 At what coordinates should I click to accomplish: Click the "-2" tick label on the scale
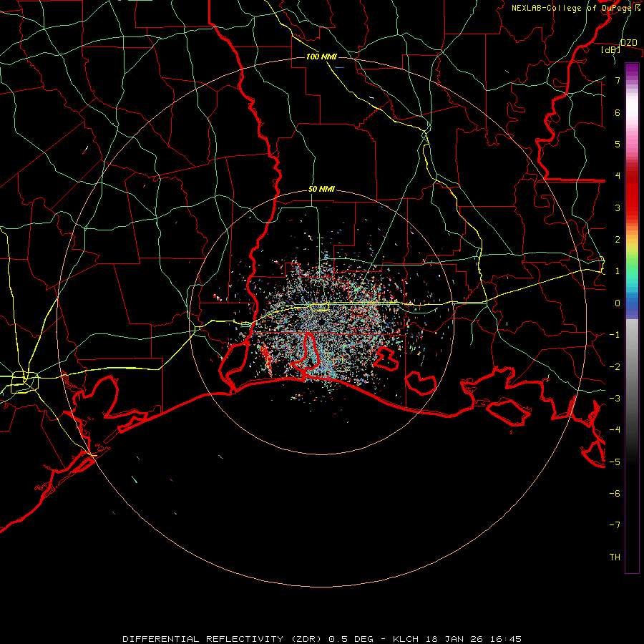pyautogui.click(x=615, y=367)
